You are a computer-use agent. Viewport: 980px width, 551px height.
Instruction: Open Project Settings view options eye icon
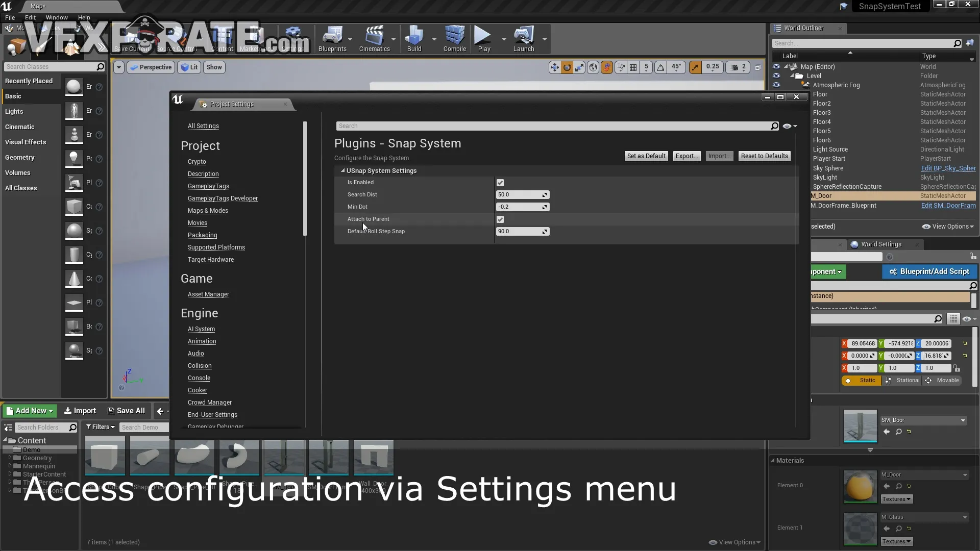(790, 126)
